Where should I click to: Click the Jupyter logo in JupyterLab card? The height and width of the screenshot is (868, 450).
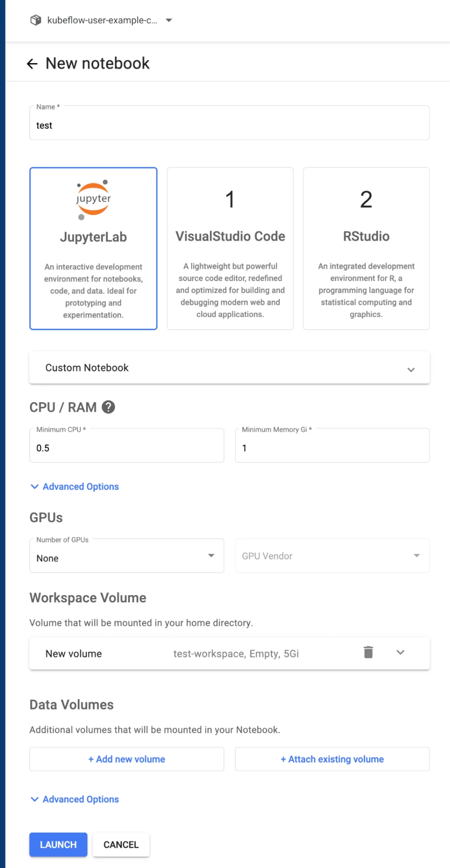click(93, 200)
